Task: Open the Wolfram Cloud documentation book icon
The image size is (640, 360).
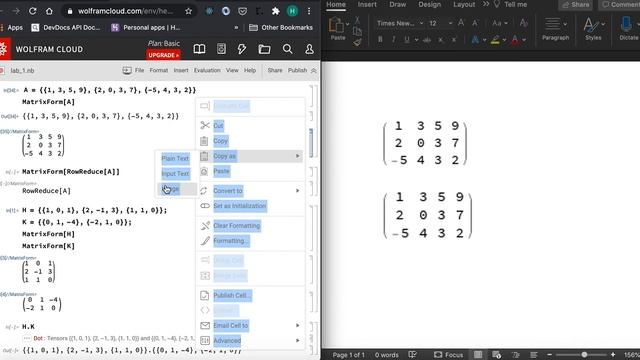Action: point(199,49)
